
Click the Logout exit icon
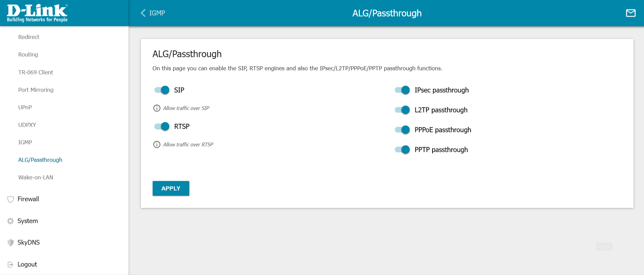click(11, 265)
